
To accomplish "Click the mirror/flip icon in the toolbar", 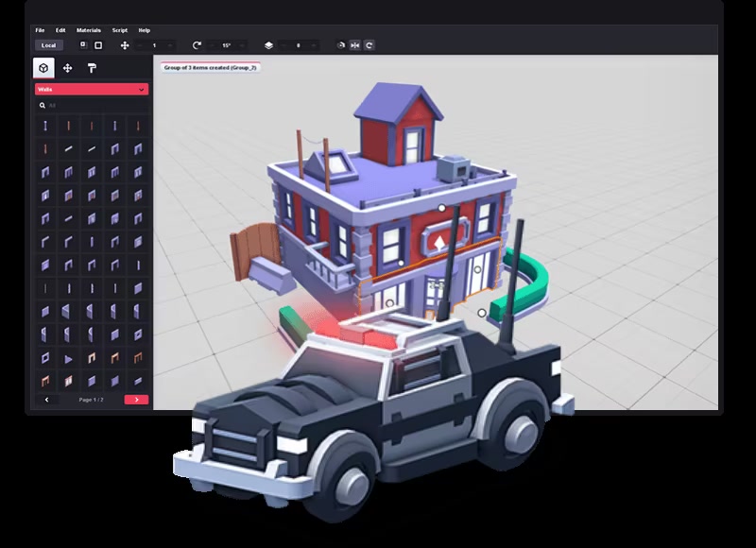I will click(355, 45).
